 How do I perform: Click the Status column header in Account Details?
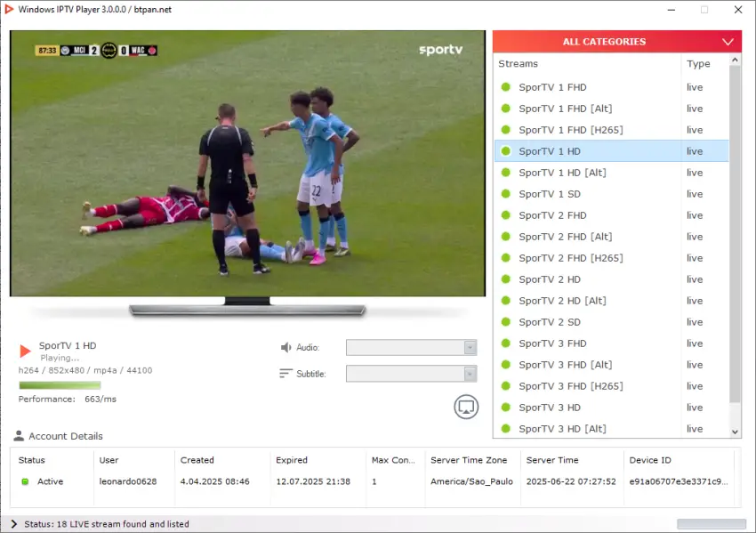click(52, 460)
